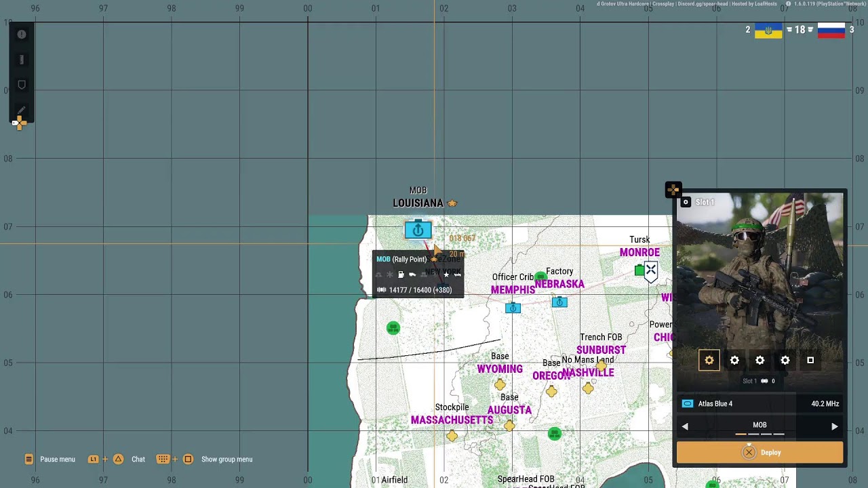
Task: Click the 40.2 MHz frequency text
Action: pos(825,404)
